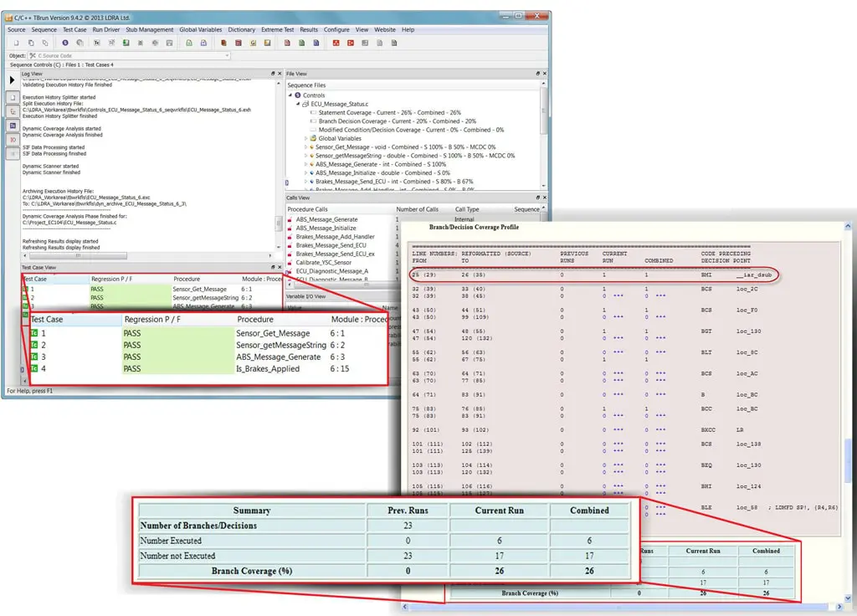Viewport: 857px width, 616px height.
Task: Open the Extreme Test menu
Action: [277, 29]
